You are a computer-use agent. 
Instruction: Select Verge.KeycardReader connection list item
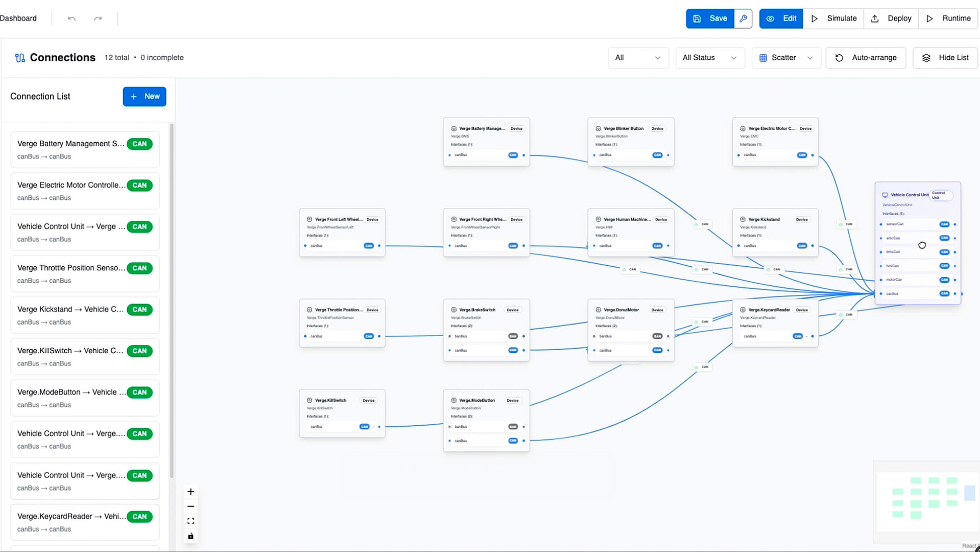pos(85,522)
